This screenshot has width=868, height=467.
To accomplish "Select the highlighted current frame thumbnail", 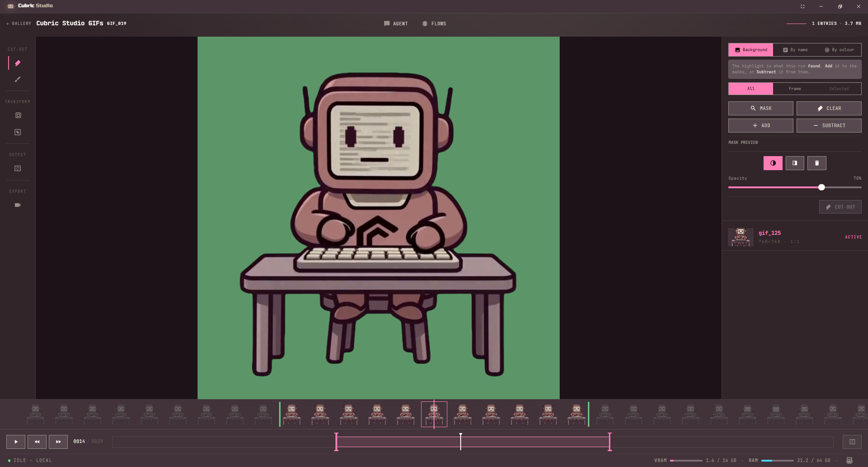I will point(434,414).
